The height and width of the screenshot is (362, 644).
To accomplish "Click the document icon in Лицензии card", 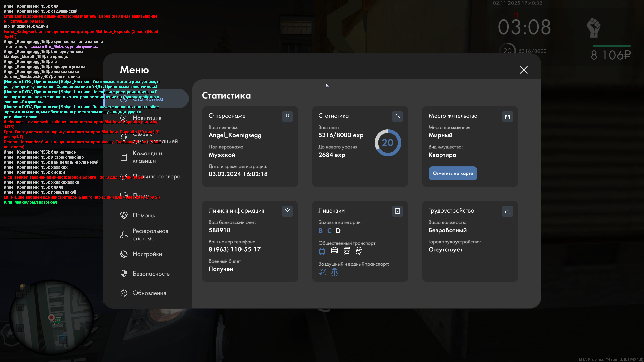I will pyautogui.click(x=397, y=211).
